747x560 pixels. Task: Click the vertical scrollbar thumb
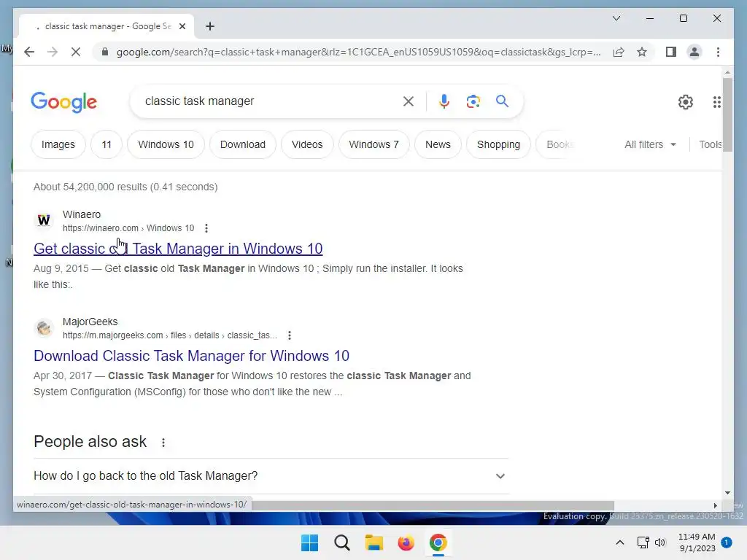coord(727,114)
